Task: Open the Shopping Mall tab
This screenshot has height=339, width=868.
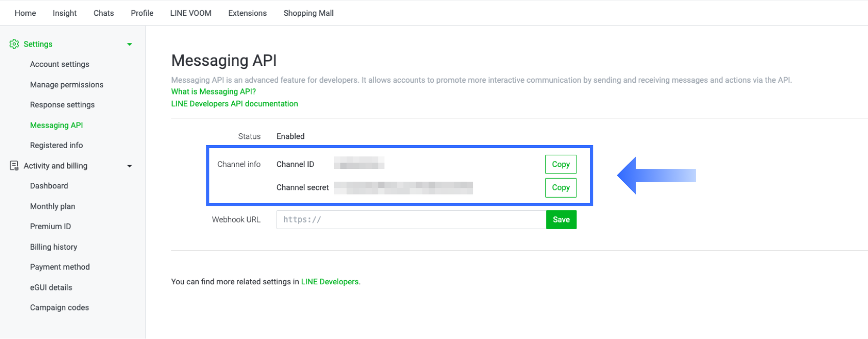Action: [x=308, y=13]
